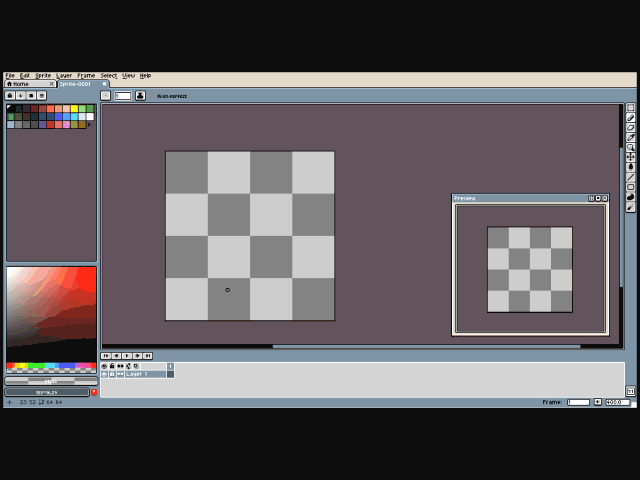The width and height of the screenshot is (640, 480).
Task: Pick the white palette swatch
Action: 90,117
